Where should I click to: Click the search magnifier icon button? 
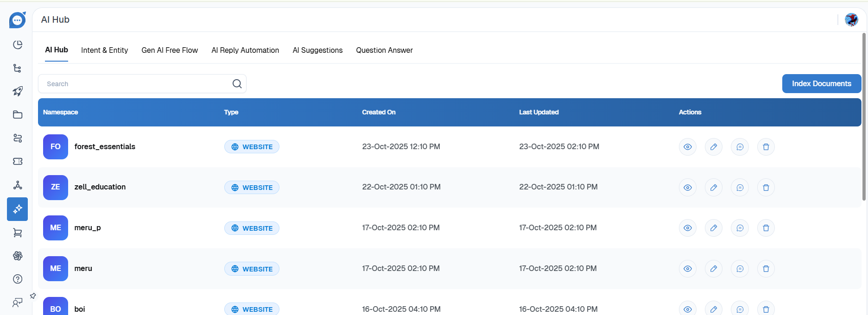(x=237, y=84)
